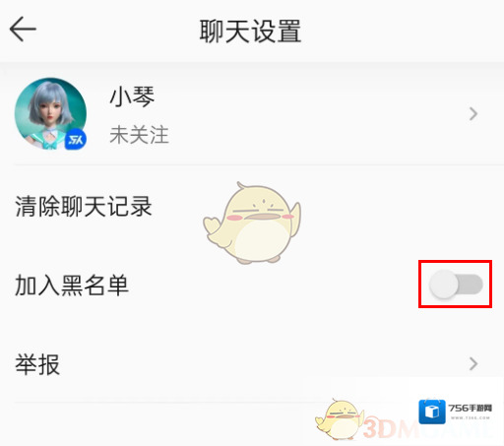Open 小琴's round avatar picture
Screen dimensions: 504x446
50,114
